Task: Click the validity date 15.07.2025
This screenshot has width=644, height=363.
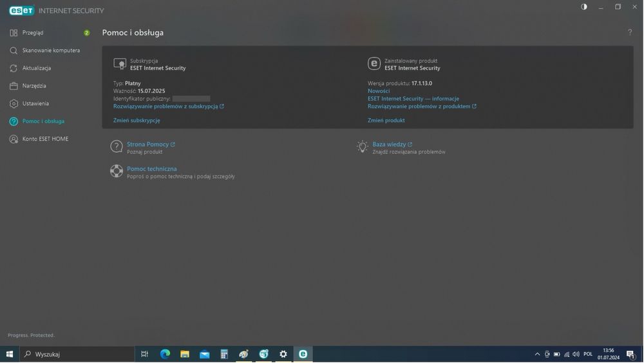Action: pyautogui.click(x=151, y=91)
